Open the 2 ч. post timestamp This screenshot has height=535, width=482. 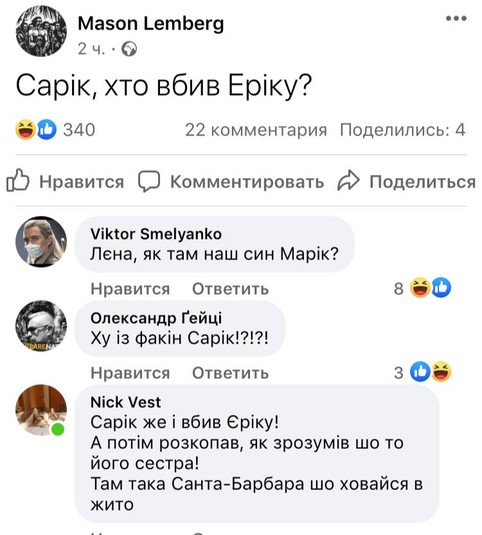pyautogui.click(x=91, y=49)
